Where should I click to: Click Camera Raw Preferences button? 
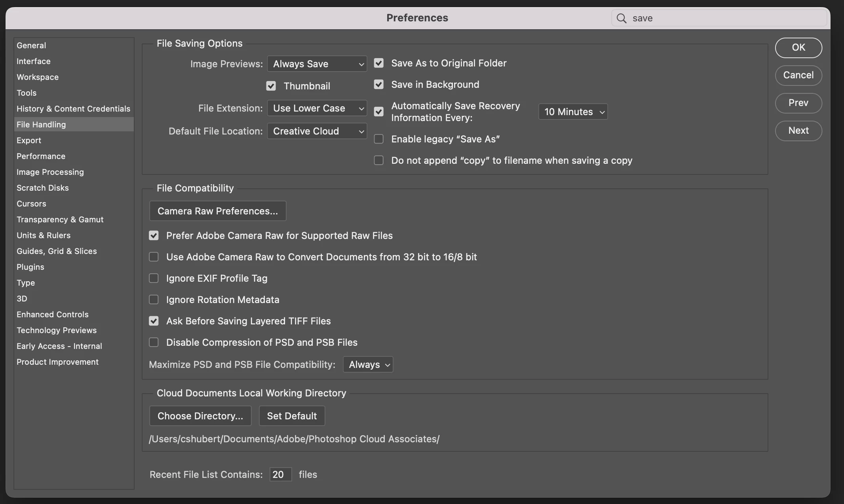tap(217, 211)
